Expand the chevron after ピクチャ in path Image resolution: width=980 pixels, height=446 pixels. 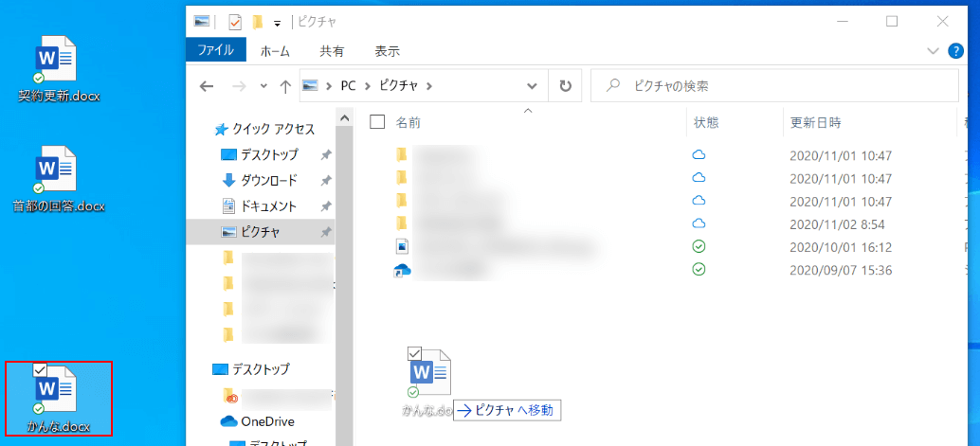pyautogui.click(x=428, y=85)
